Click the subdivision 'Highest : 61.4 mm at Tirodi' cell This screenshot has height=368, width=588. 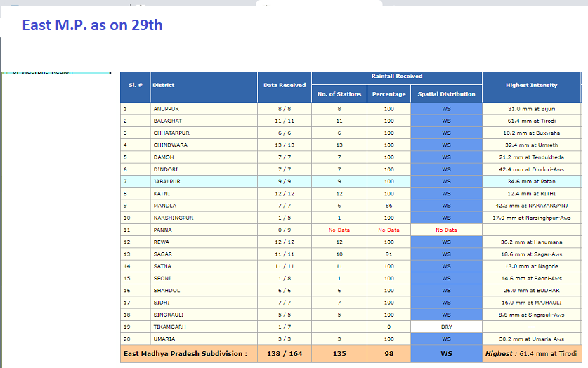tap(531, 354)
